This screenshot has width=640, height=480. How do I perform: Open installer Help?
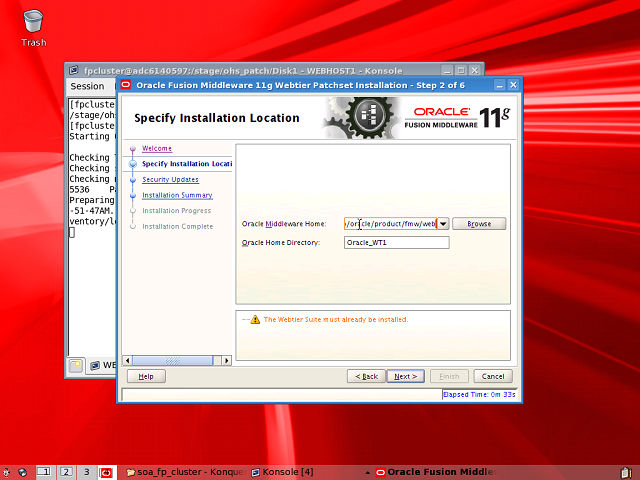tap(146, 376)
